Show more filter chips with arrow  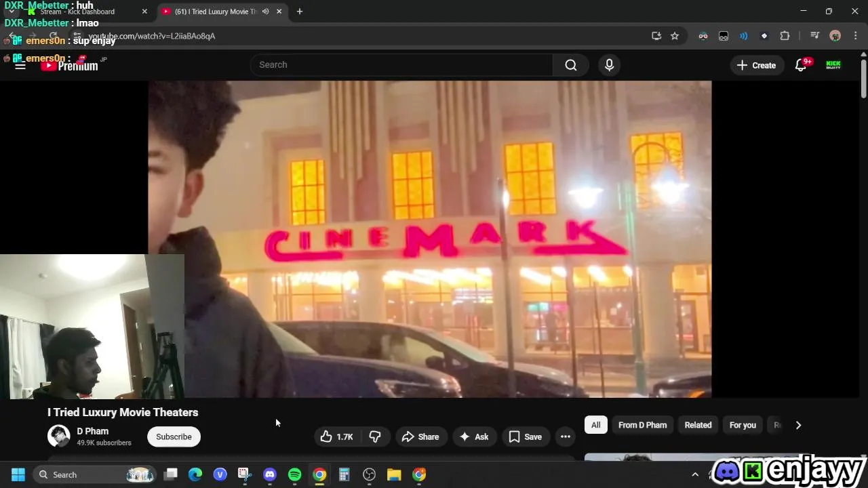tap(798, 425)
